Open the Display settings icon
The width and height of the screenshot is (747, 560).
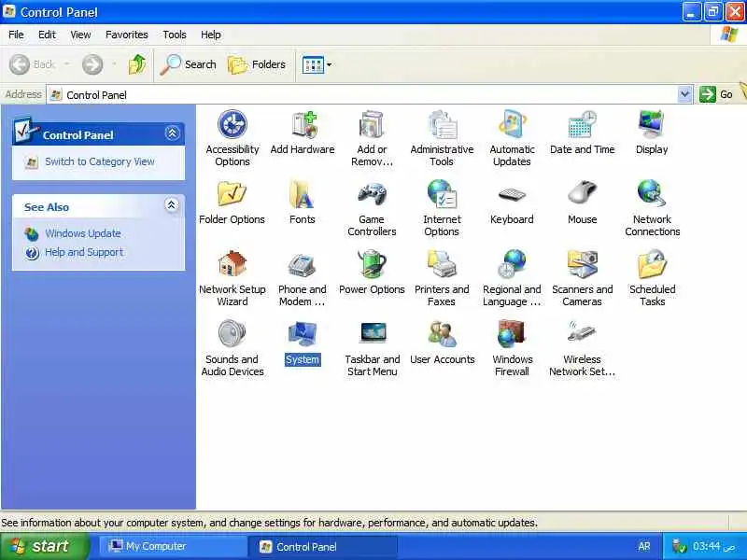click(652, 133)
